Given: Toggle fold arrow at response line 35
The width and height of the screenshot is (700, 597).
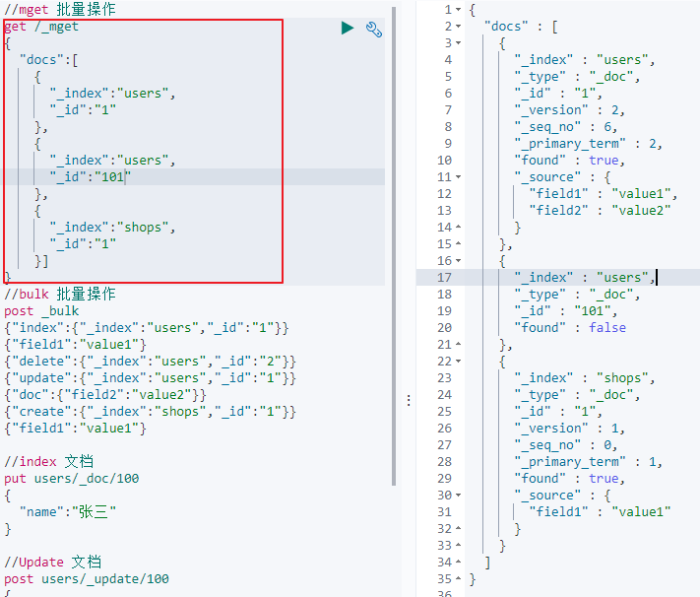Looking at the screenshot, I should [459, 579].
